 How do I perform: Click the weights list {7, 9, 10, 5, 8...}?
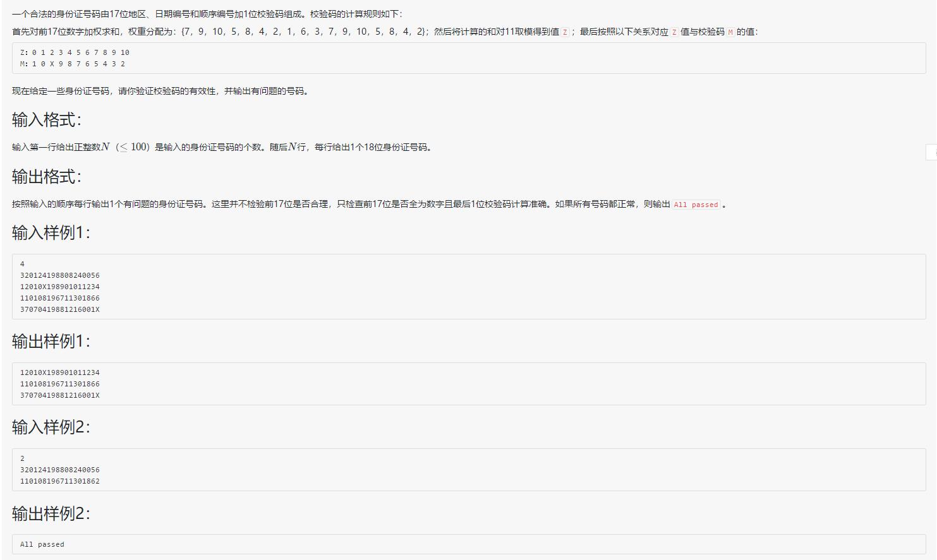[x=305, y=32]
